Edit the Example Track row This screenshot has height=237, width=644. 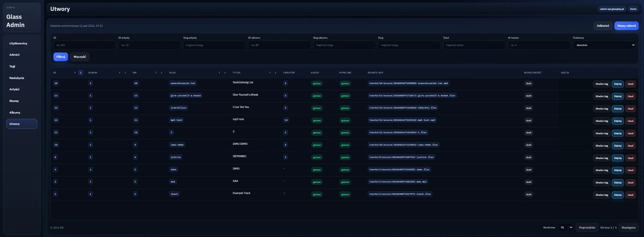pos(618,195)
